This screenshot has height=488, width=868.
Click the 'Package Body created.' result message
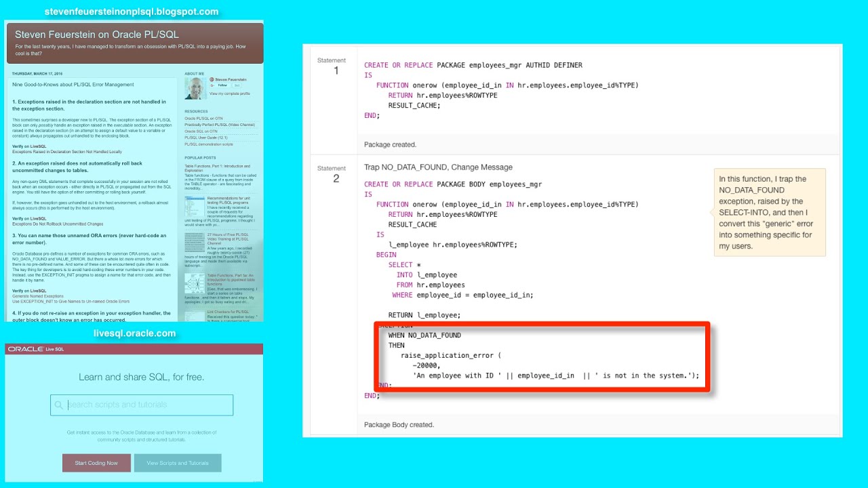399,425
